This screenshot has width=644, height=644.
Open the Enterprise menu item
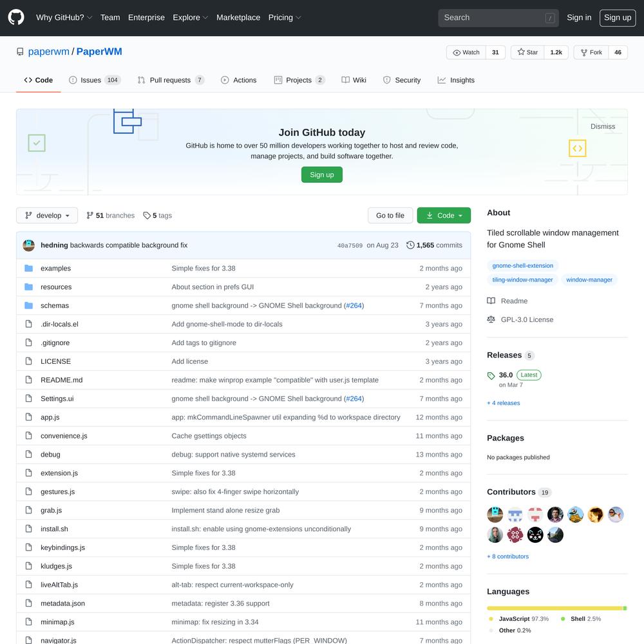click(146, 17)
